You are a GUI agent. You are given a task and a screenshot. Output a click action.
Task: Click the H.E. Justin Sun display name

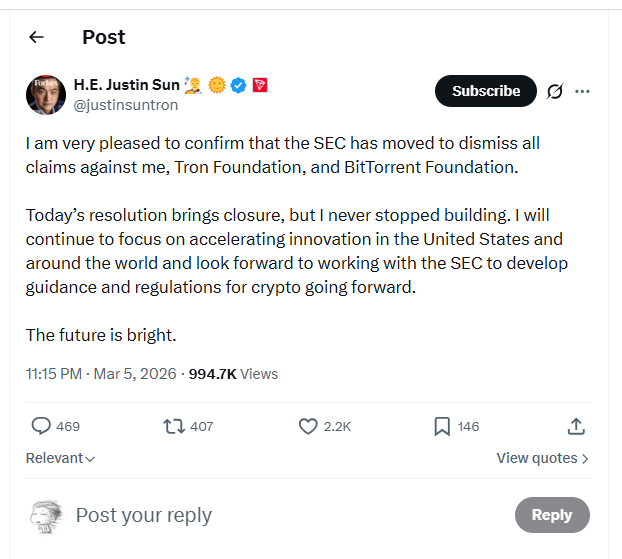(127, 85)
